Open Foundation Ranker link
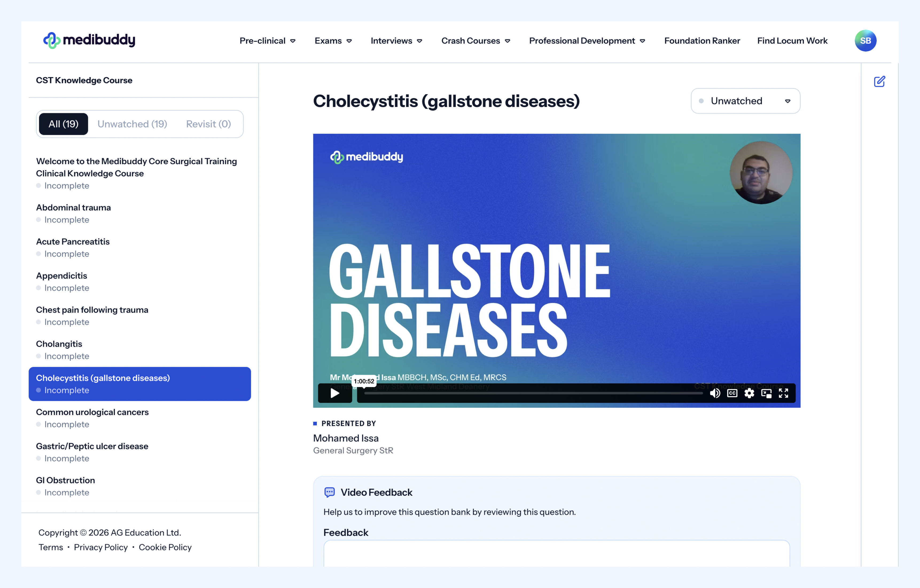Viewport: 920px width, 588px height. coord(702,41)
